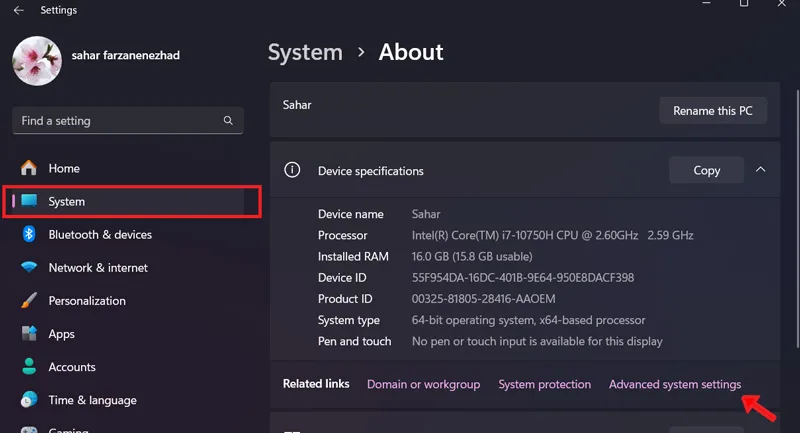Click the Accounts person icon
The image size is (800, 433).
click(x=29, y=367)
